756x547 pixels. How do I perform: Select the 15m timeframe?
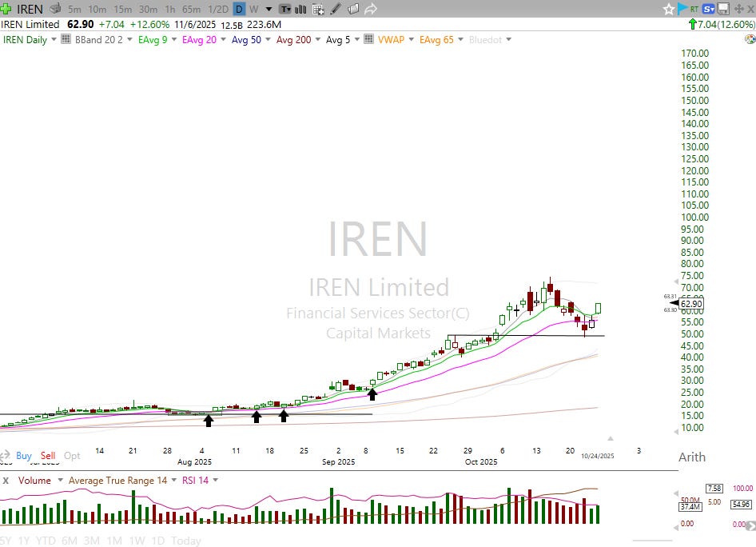pyautogui.click(x=122, y=9)
